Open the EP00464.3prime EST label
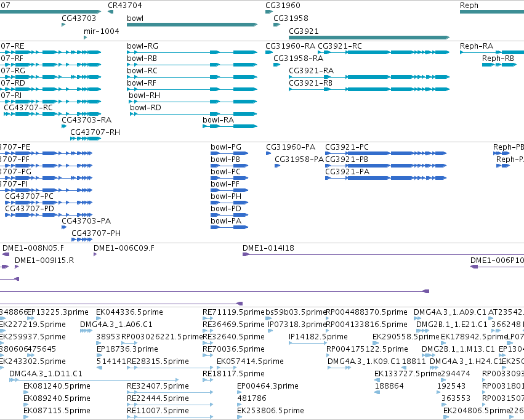524x420 pixels. click(268, 386)
